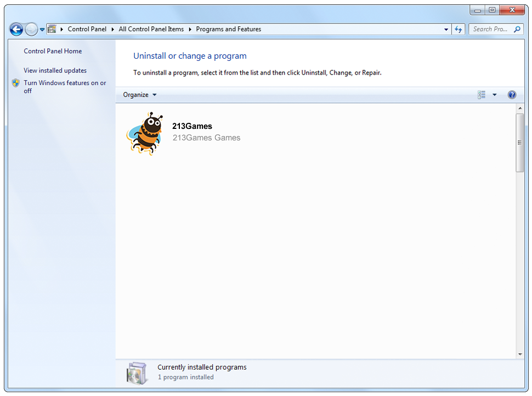Select Control Panel breadcrumb

pos(87,29)
